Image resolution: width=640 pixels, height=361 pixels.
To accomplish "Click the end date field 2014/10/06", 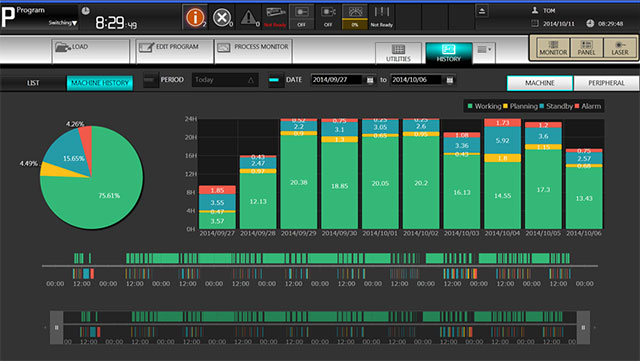I will (416, 80).
